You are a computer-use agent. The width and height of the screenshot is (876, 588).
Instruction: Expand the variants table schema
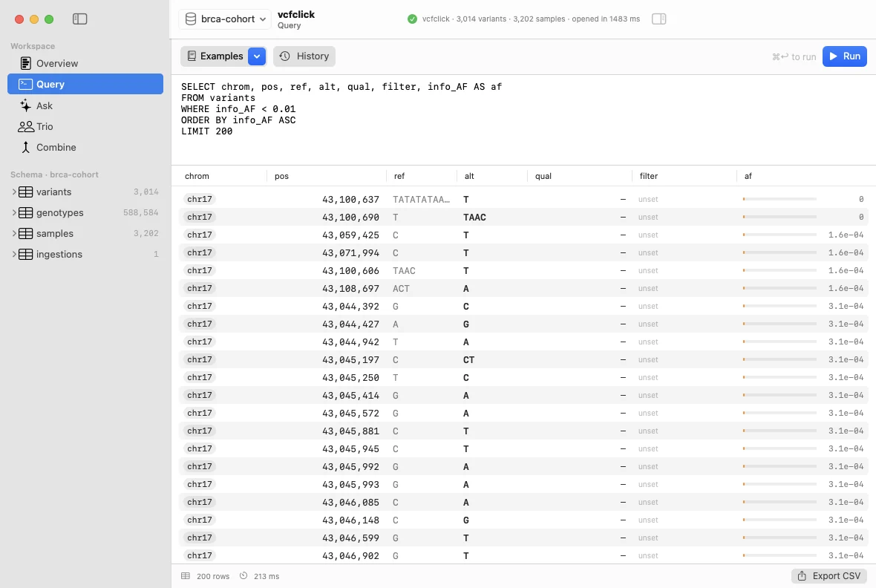tap(14, 192)
